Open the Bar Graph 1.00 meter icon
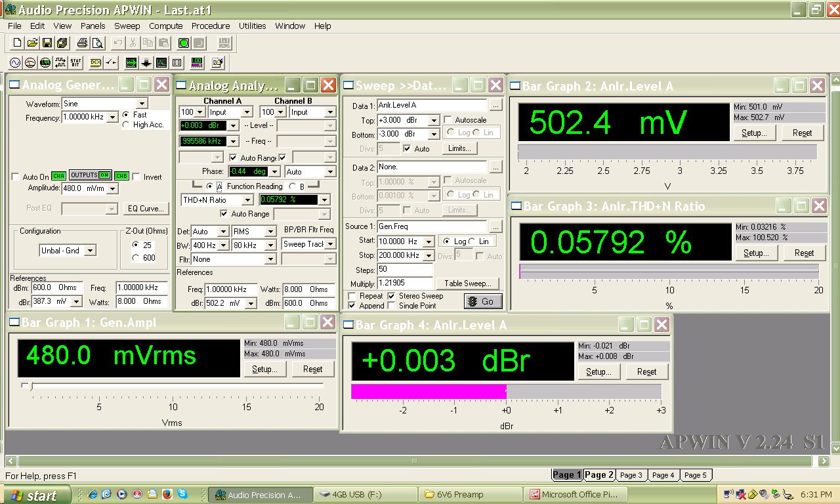This screenshot has height=504, width=840. click(197, 63)
